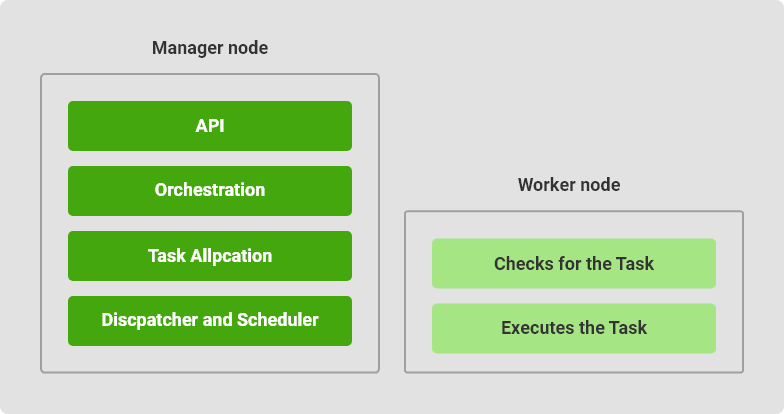Click empty space below Executes box inside Worker container
Screen dimensions: 784x414
click(574, 362)
